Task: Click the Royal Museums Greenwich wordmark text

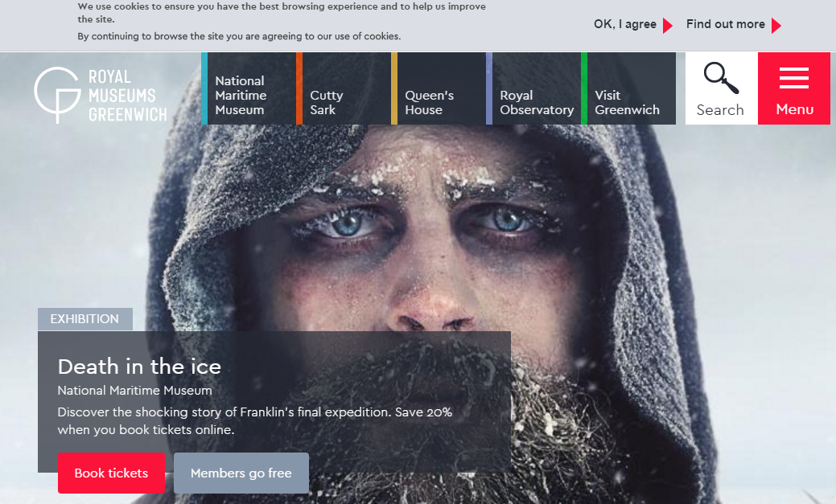Action: tap(126, 96)
